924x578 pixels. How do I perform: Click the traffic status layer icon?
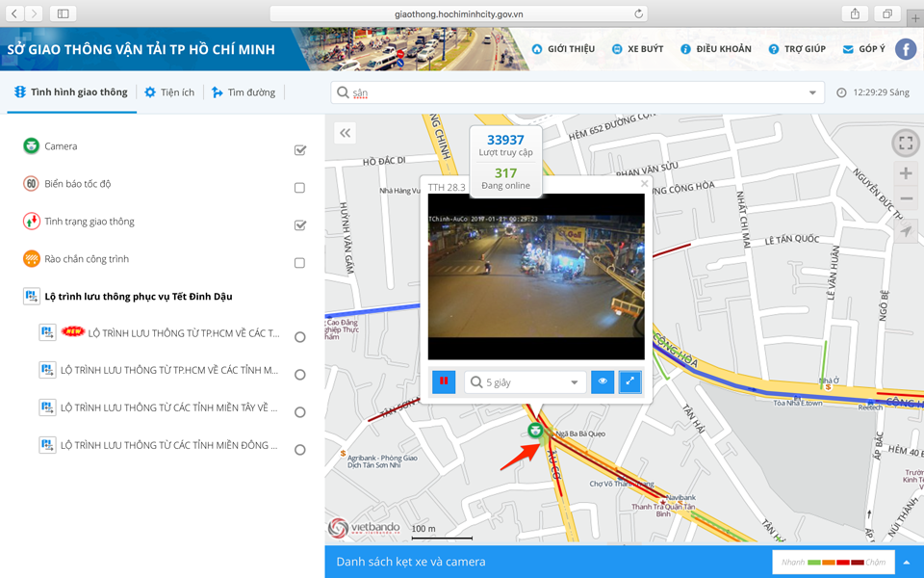click(x=31, y=222)
